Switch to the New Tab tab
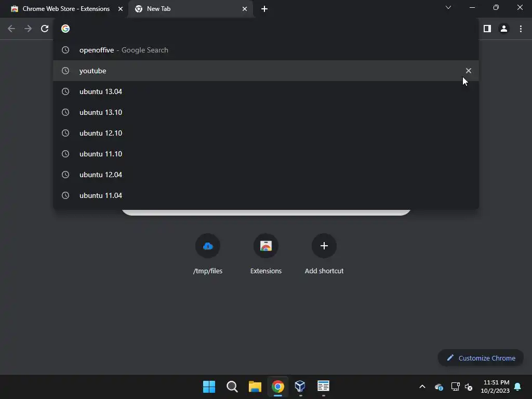 (191, 9)
